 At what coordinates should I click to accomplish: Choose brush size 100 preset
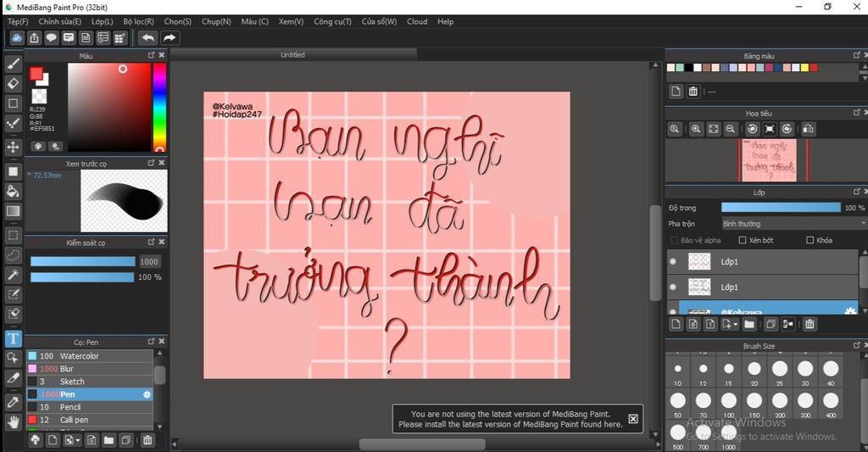click(728, 404)
